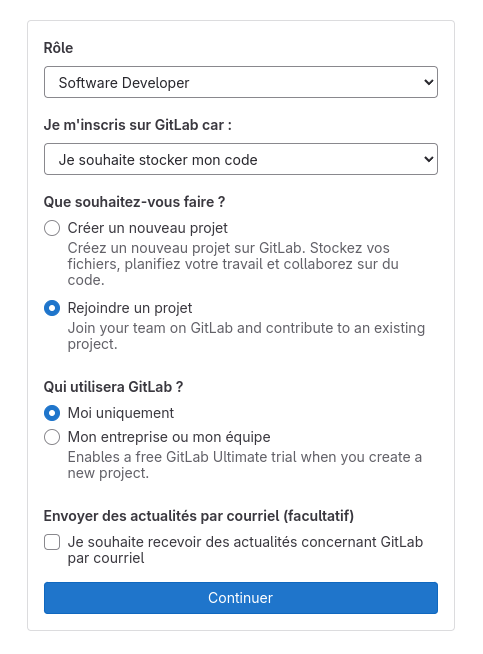Click the chevron arrow of the signup reason select
Image resolution: width=483 pixels, height=654 pixels.
pos(428,159)
